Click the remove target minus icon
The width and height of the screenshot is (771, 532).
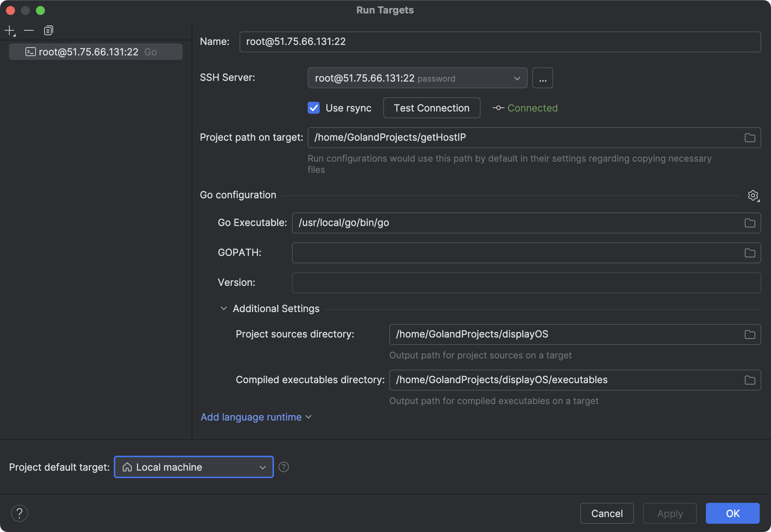29,30
